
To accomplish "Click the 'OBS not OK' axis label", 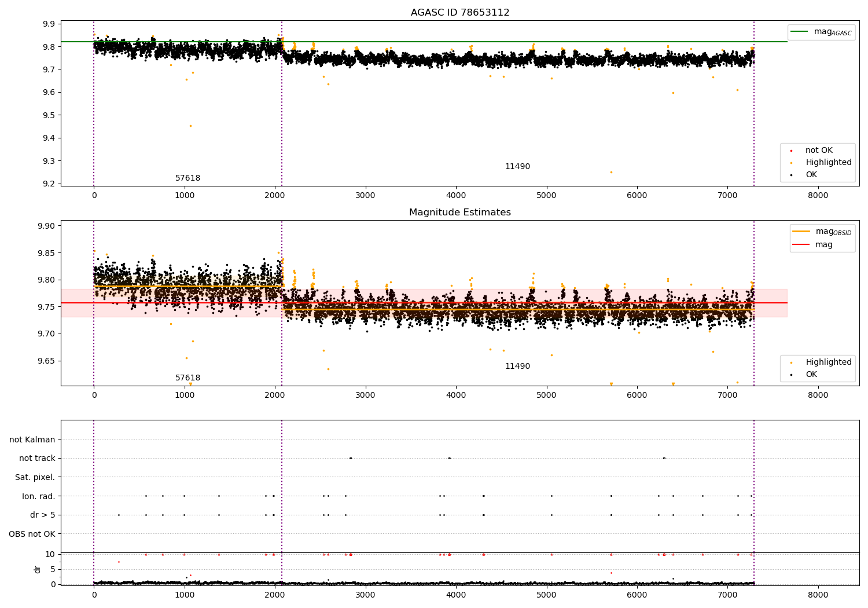I will [x=32, y=534].
